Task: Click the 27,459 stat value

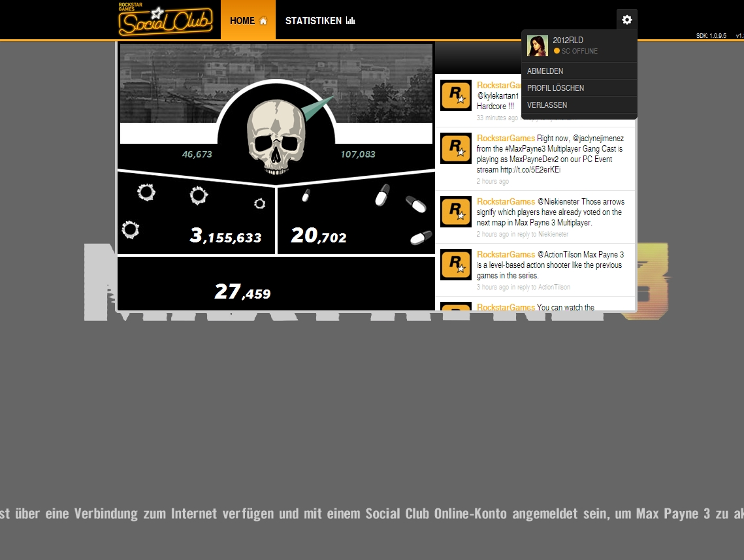Action: tap(242, 291)
